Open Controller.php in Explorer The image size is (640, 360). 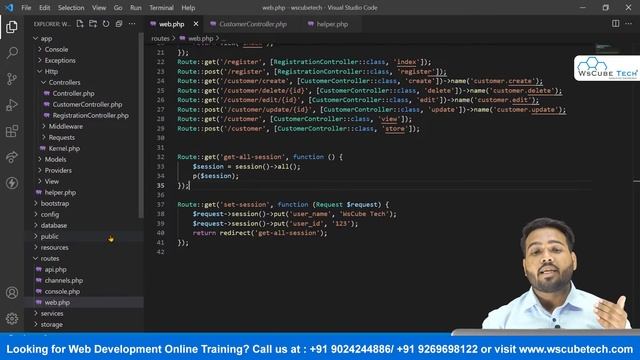73,93
